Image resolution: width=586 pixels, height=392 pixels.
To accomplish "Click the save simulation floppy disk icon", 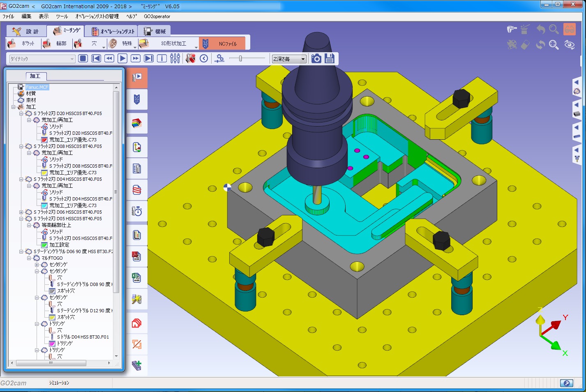I will [330, 58].
